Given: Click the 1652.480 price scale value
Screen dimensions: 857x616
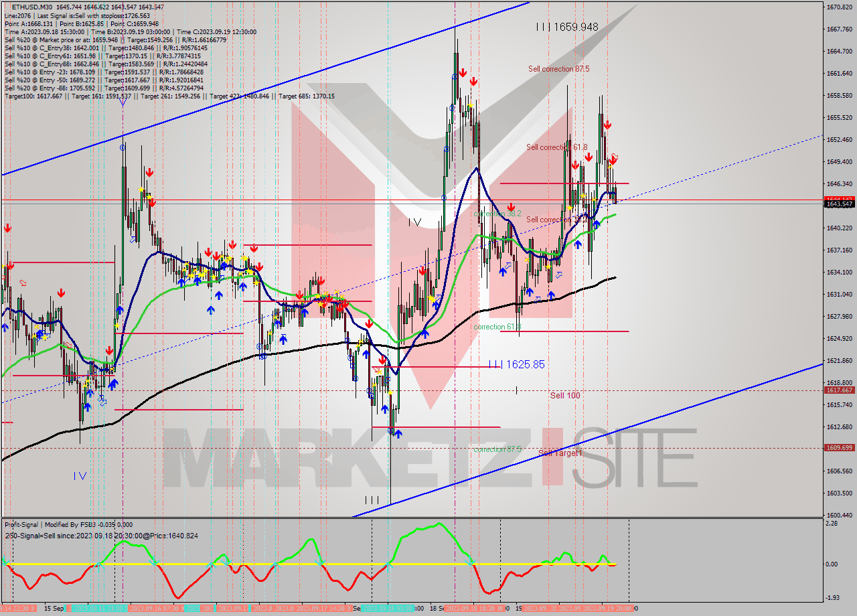Looking at the screenshot, I should 839,139.
